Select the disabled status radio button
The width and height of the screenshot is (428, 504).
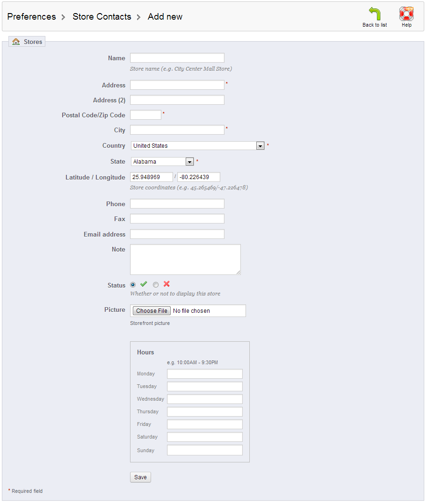(156, 285)
